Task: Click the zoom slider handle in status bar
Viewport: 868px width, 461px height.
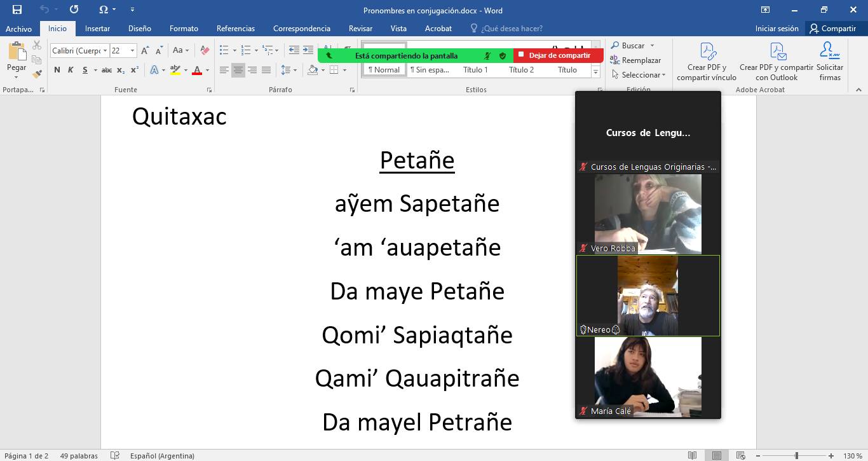Action: [796, 456]
